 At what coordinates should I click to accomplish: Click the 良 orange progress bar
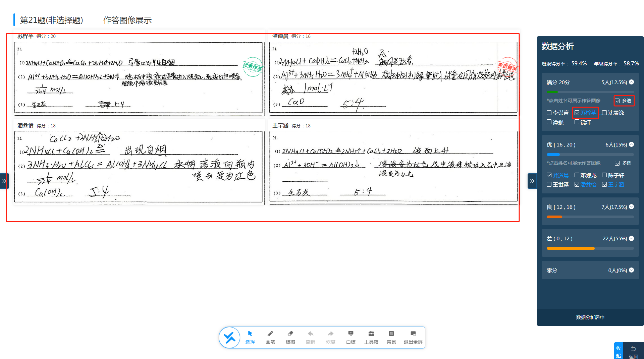pos(590,217)
